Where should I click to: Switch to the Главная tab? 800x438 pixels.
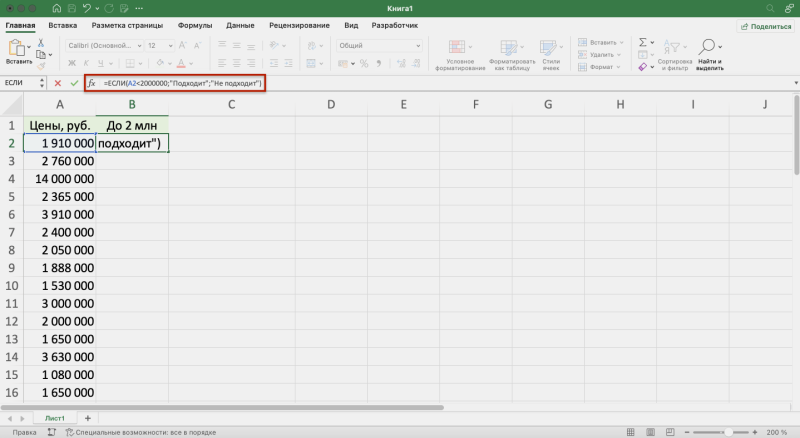(20, 26)
